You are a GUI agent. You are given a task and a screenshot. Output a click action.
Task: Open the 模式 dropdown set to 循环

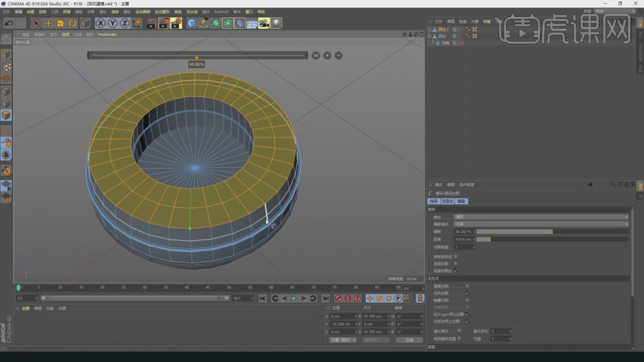pos(541,217)
